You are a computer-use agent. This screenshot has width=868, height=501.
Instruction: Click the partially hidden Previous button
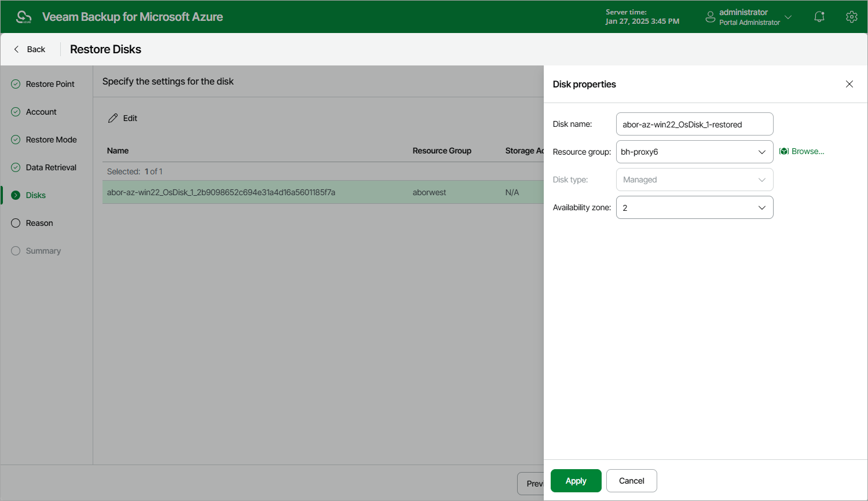point(530,484)
